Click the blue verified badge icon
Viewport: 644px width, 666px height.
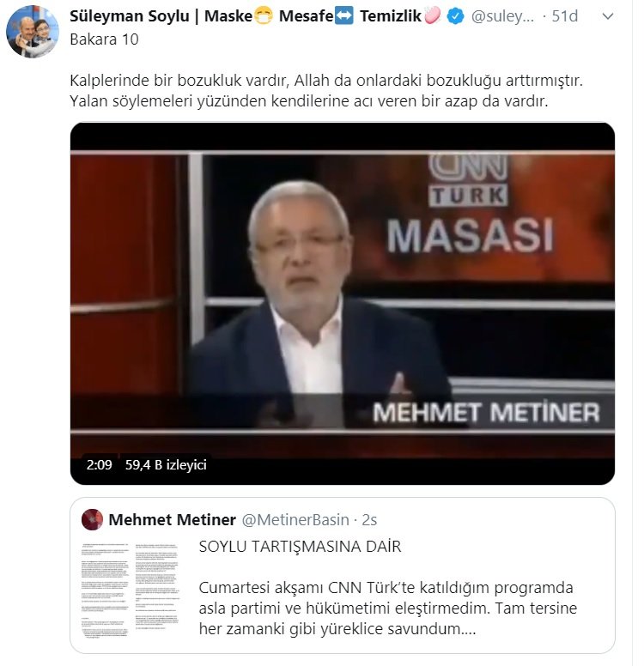455,16
